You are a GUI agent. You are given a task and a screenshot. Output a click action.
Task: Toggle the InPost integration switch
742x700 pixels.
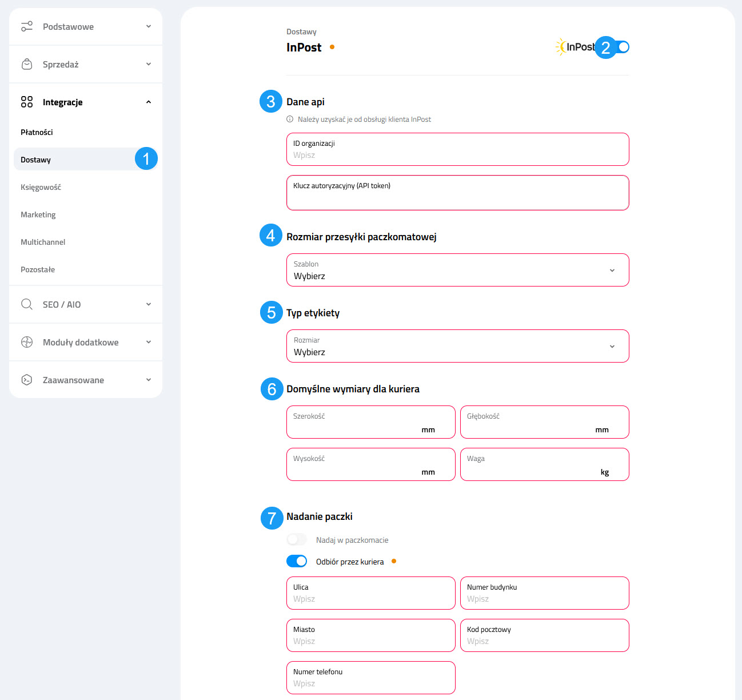click(x=621, y=47)
